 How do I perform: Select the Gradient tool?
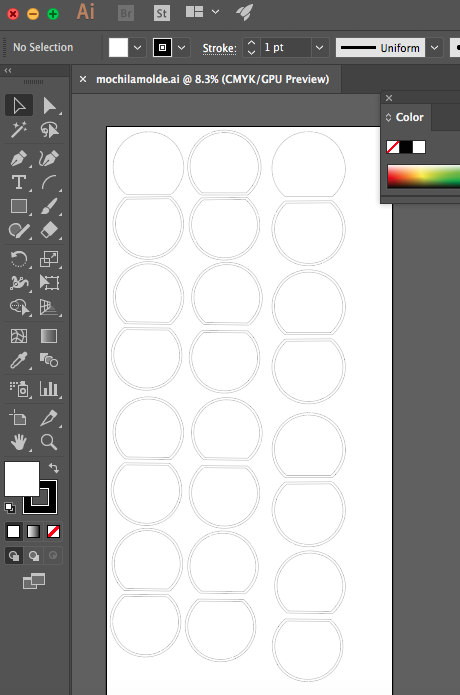(x=49, y=336)
